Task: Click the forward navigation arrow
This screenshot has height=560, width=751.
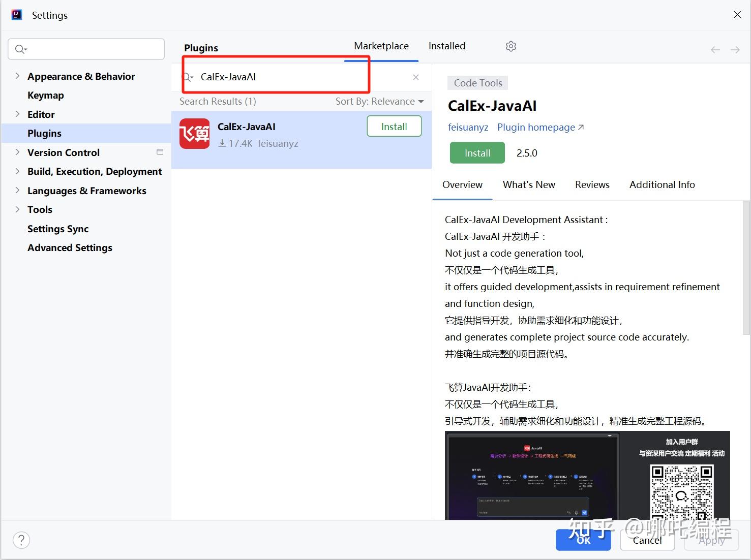Action: click(735, 50)
